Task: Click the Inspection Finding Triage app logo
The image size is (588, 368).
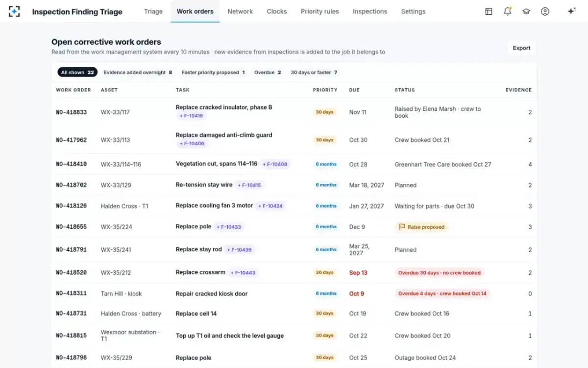Action: (15, 11)
